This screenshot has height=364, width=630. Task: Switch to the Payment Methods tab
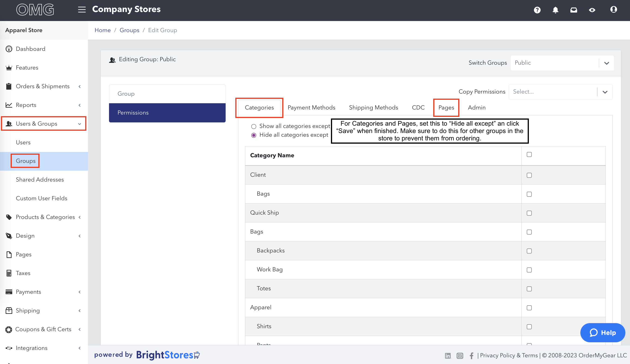coord(311,107)
